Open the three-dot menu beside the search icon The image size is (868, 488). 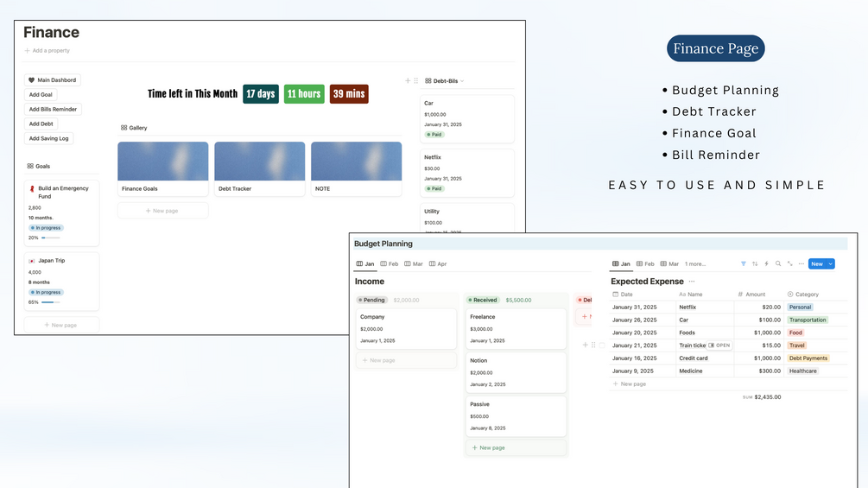(801, 264)
